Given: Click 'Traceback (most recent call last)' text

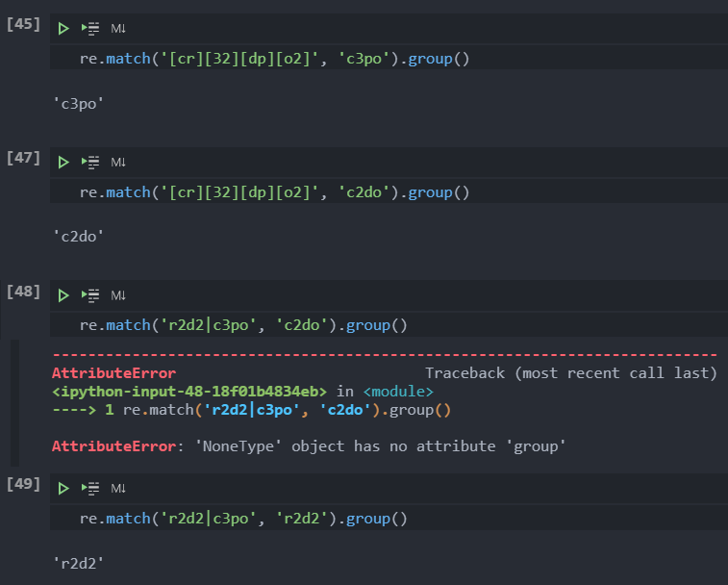Looking at the screenshot, I should pos(571,373).
